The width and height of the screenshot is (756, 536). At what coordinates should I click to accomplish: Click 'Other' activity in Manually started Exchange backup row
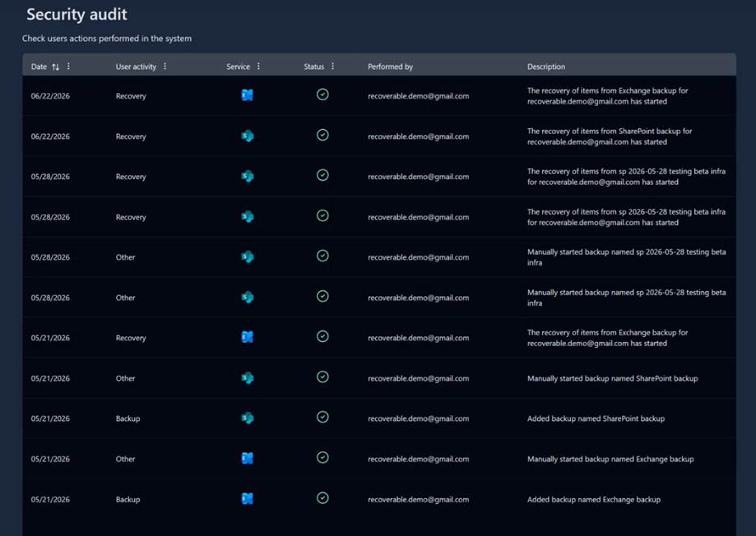point(125,459)
